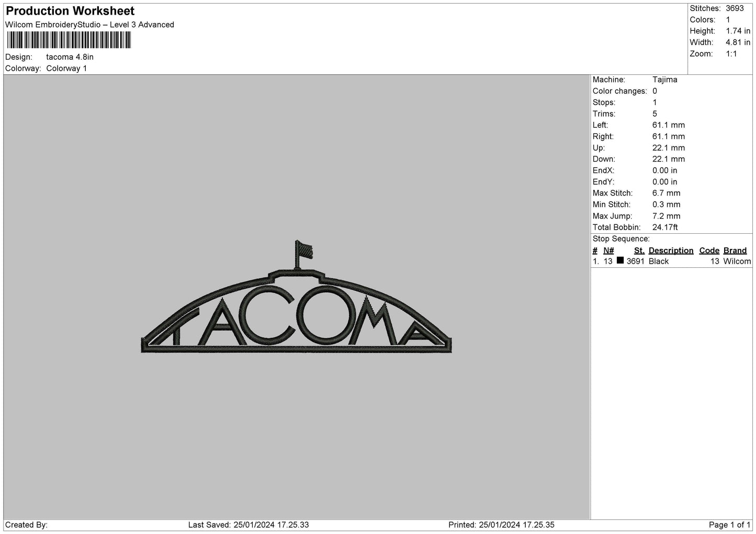Screen dimensions: 756x534
Task: Click the EndY value 0.00 in
Action: point(664,182)
